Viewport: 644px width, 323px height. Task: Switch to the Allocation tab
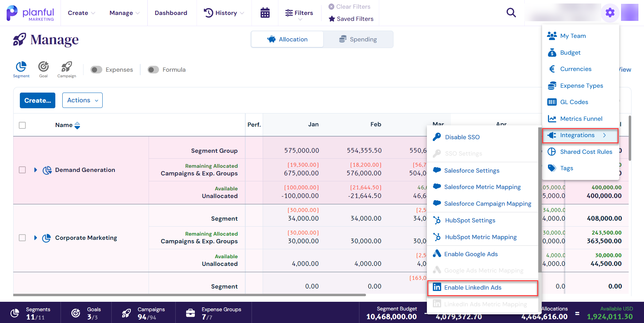287,39
